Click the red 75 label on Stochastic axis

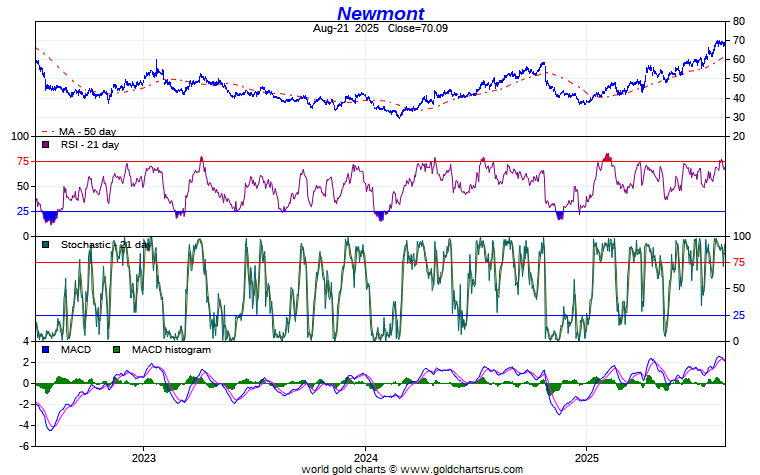(740, 263)
